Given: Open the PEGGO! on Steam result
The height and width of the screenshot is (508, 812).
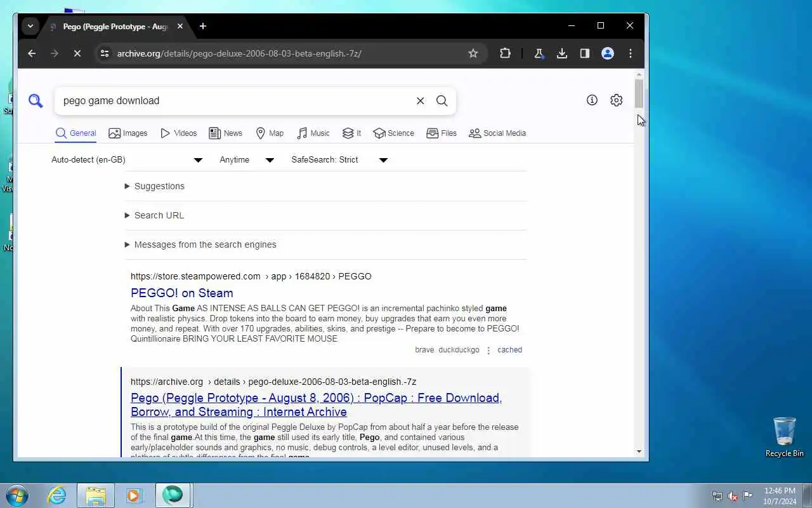Looking at the screenshot, I should point(181,293).
